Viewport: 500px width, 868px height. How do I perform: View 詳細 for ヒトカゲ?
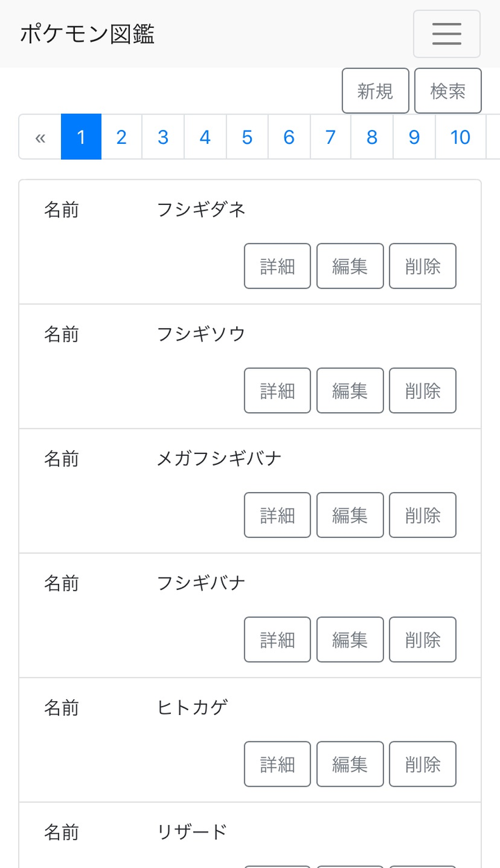(x=277, y=764)
